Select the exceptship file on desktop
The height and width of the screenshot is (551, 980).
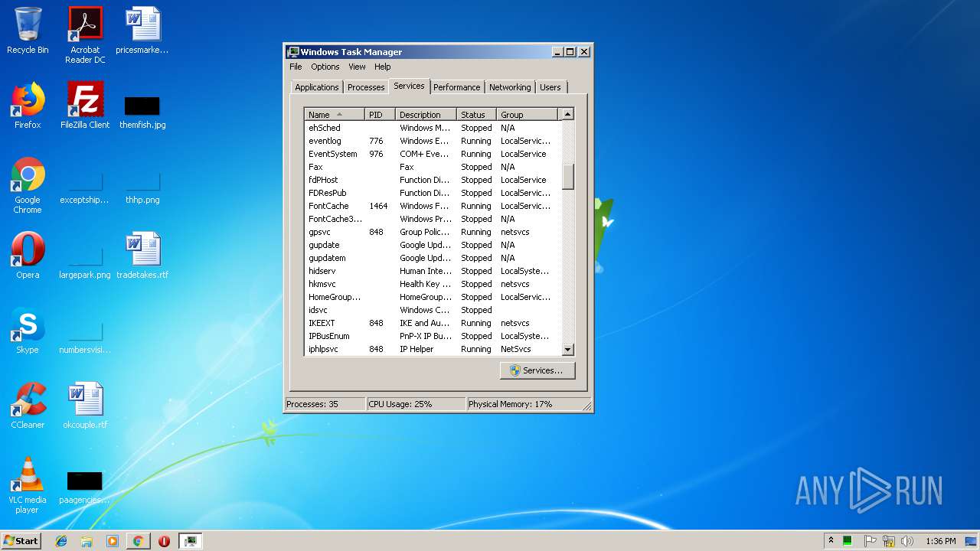tap(85, 187)
